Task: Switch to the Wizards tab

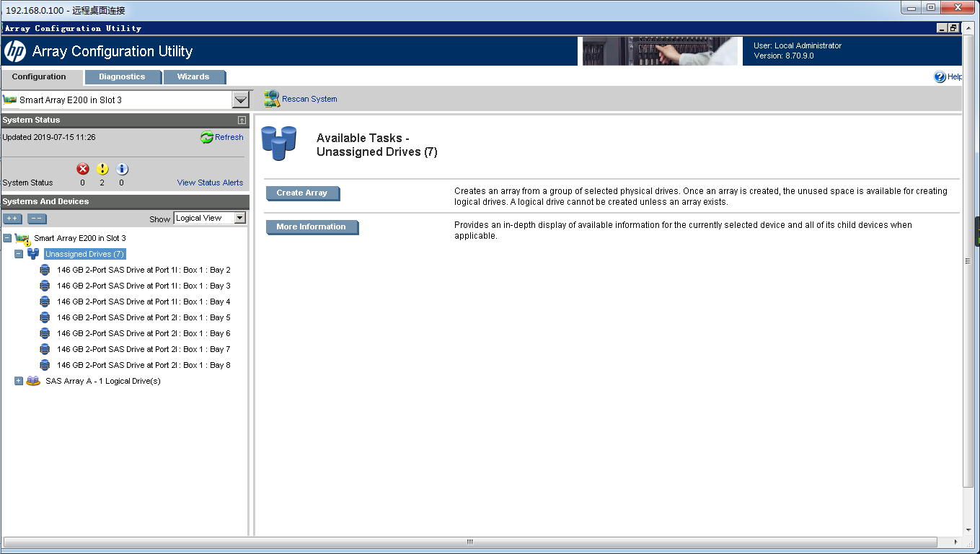Action: 193,76
